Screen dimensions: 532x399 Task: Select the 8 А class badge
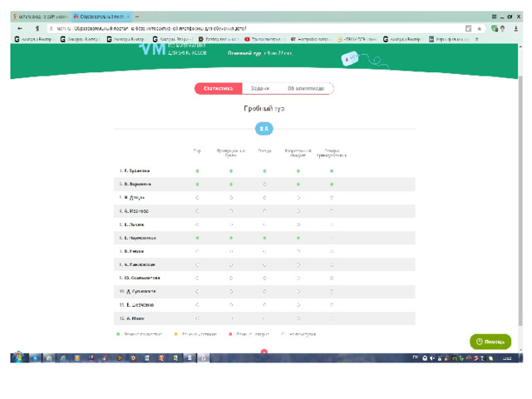point(264,129)
